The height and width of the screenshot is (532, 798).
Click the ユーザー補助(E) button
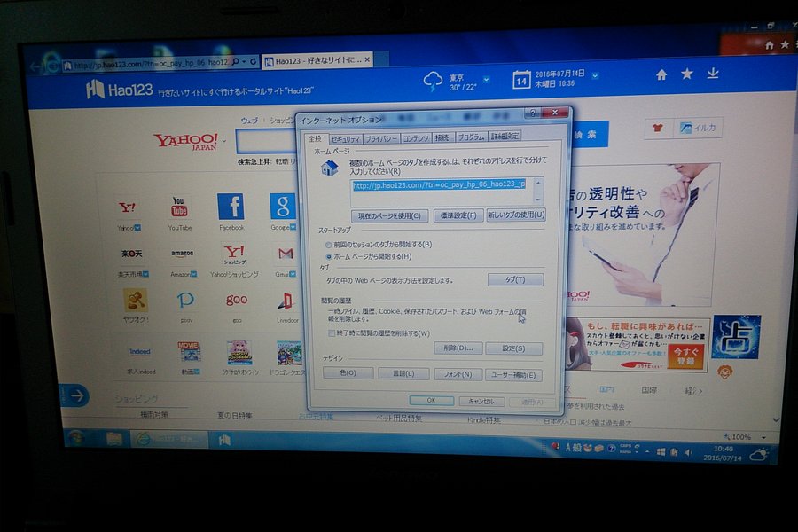(x=513, y=375)
